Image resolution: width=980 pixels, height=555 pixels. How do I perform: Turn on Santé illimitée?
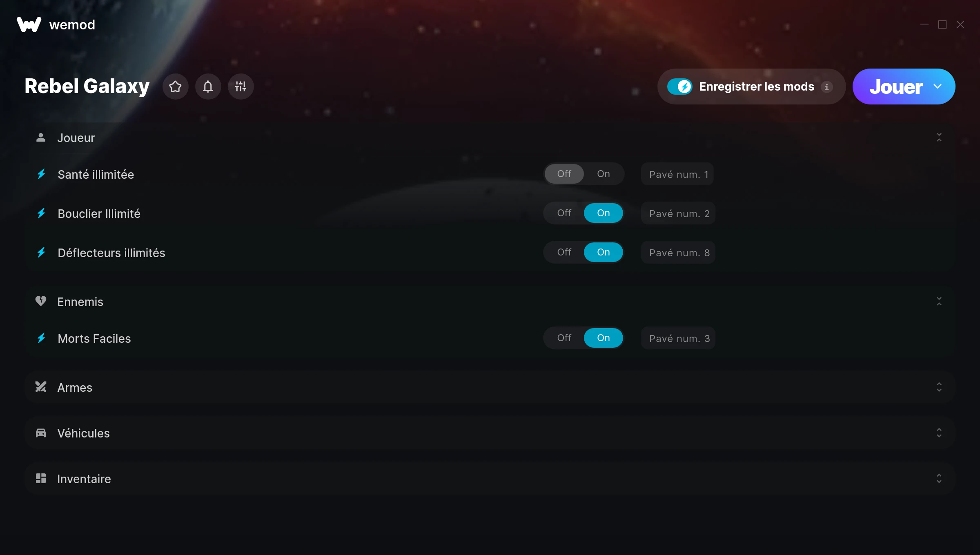click(x=604, y=174)
